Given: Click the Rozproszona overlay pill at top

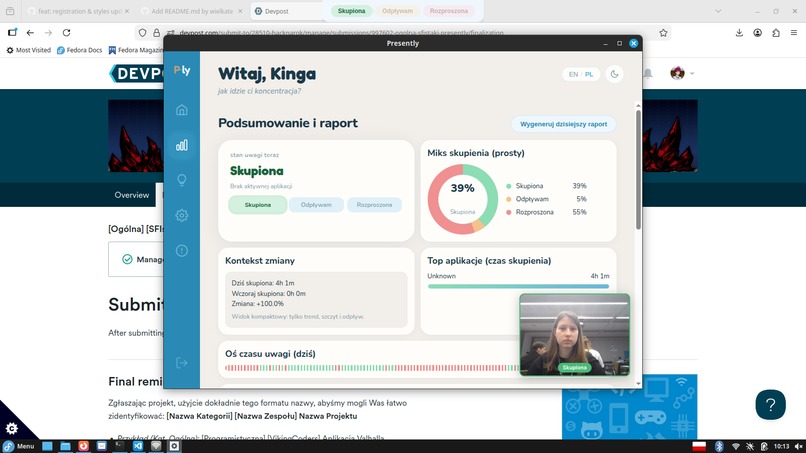Looking at the screenshot, I should [449, 11].
